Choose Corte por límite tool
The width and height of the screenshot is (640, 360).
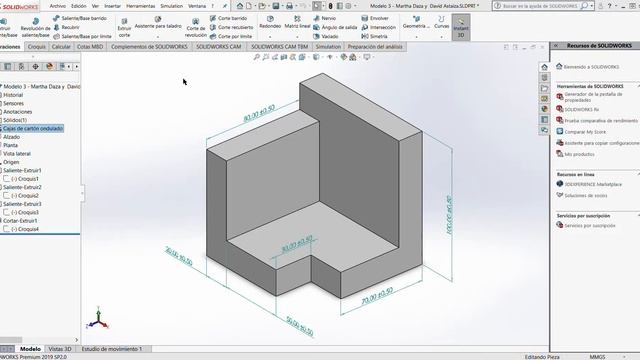[231, 36]
